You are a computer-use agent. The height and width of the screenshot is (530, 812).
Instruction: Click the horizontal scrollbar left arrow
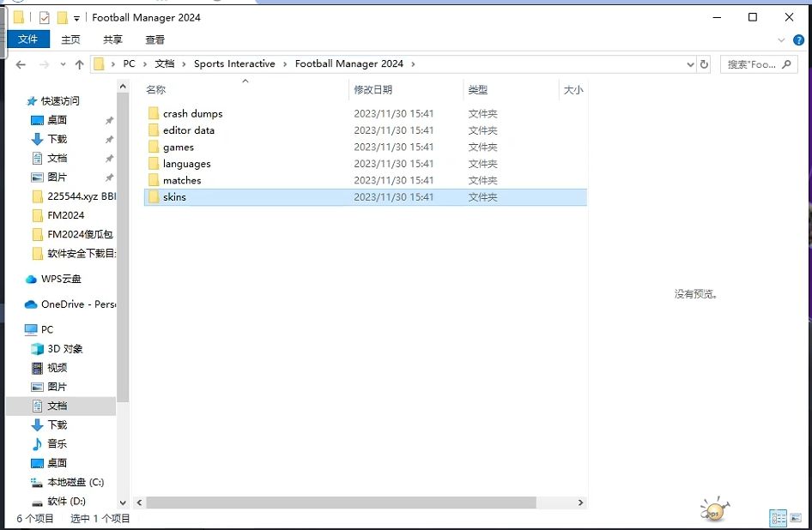pyautogui.click(x=139, y=503)
